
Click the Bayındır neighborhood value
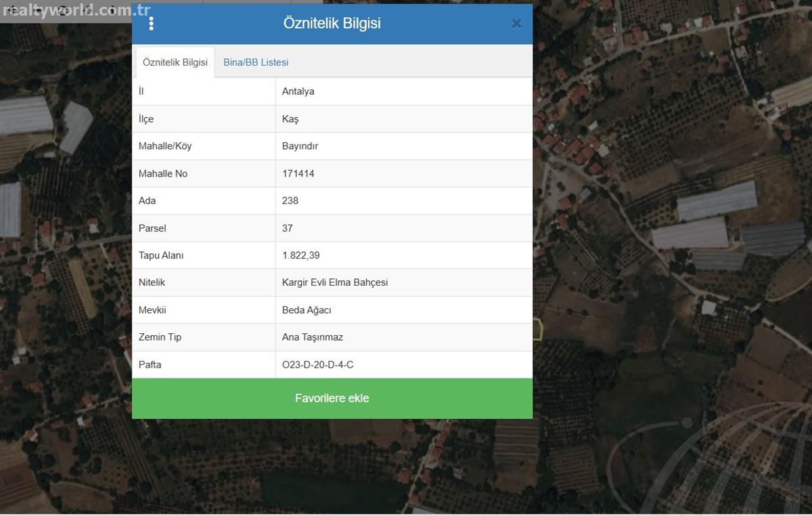click(300, 146)
